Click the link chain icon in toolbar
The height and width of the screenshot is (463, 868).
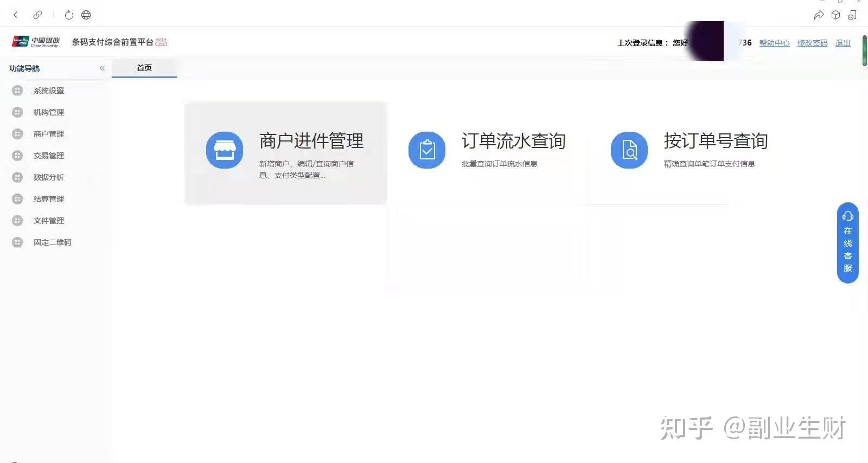(x=37, y=15)
